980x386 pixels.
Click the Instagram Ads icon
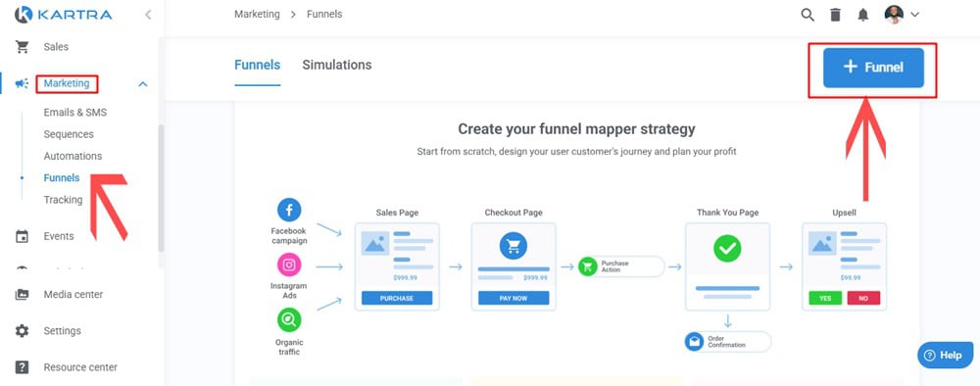tap(289, 265)
